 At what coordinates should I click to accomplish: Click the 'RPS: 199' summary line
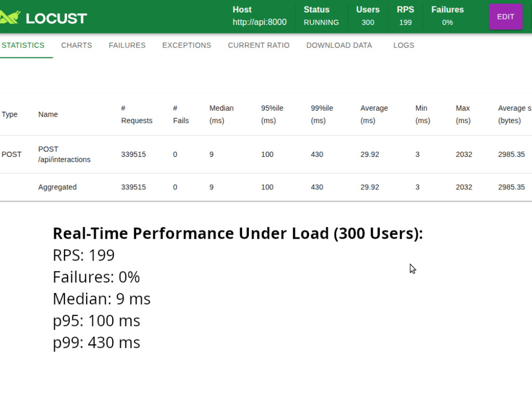(84, 255)
